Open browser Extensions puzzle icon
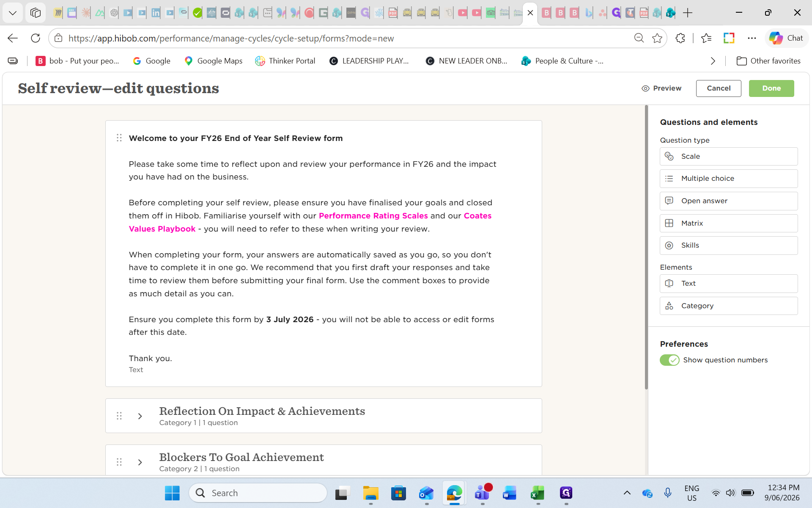Screen dimensions: 812x508 (680, 38)
